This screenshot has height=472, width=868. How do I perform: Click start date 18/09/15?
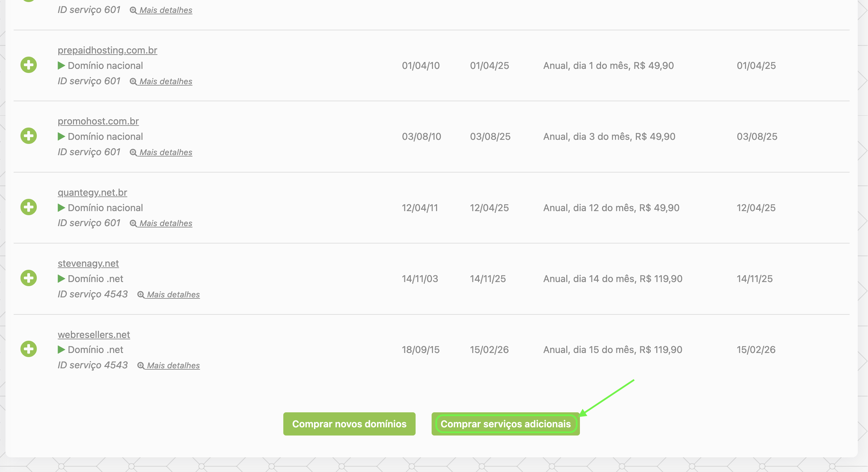[x=421, y=350]
